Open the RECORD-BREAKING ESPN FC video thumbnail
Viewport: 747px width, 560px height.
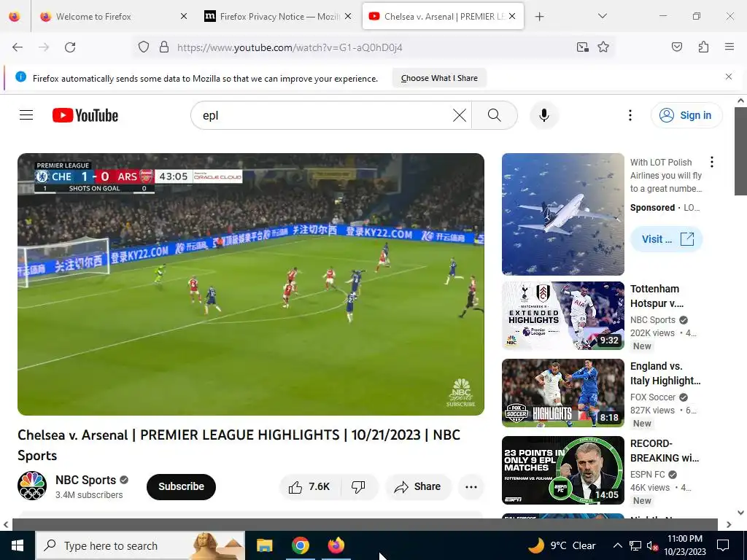(x=563, y=470)
